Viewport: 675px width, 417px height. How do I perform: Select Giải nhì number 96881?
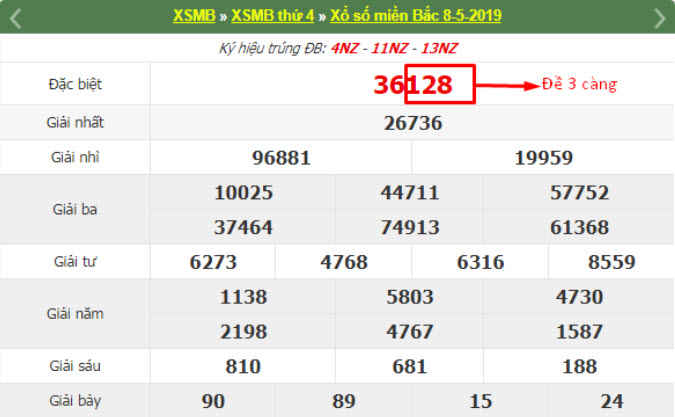(281, 158)
